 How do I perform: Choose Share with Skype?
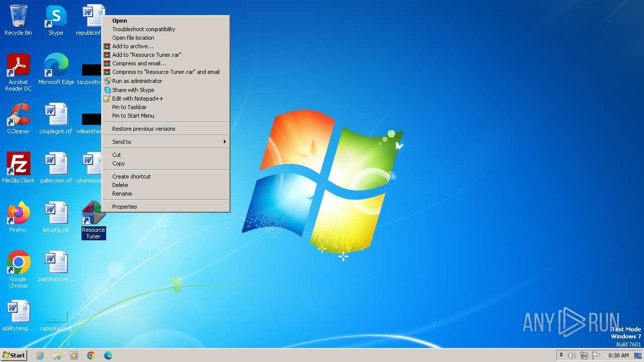[x=166, y=90]
